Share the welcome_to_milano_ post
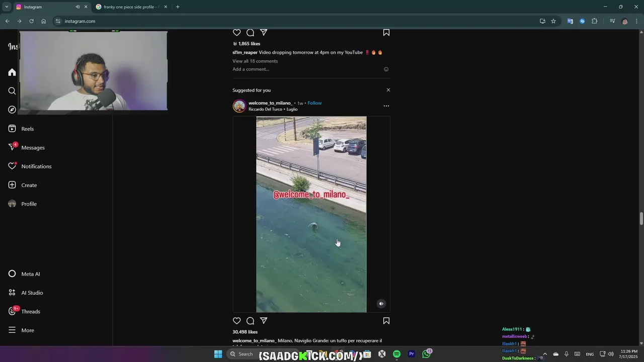The image size is (644, 362). point(264,321)
